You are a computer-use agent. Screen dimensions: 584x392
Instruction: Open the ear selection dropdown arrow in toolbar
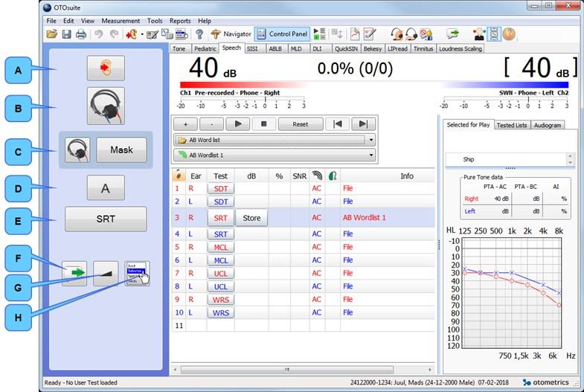(142, 35)
